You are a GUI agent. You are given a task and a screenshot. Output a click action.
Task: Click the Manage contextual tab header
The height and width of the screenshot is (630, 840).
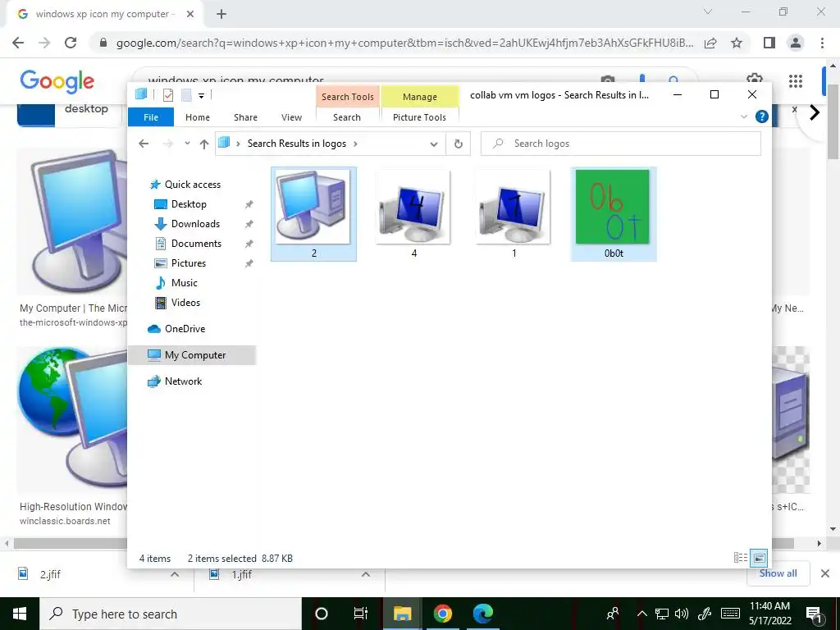420,97
